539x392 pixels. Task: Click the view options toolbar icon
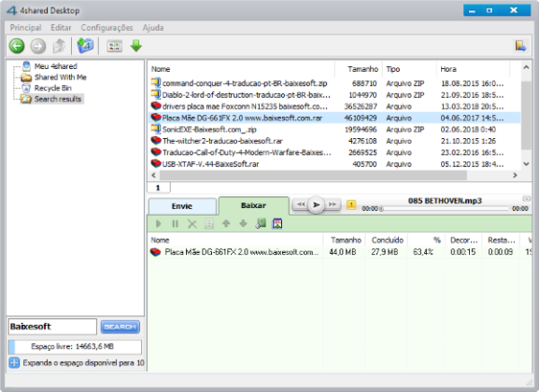pos(115,46)
